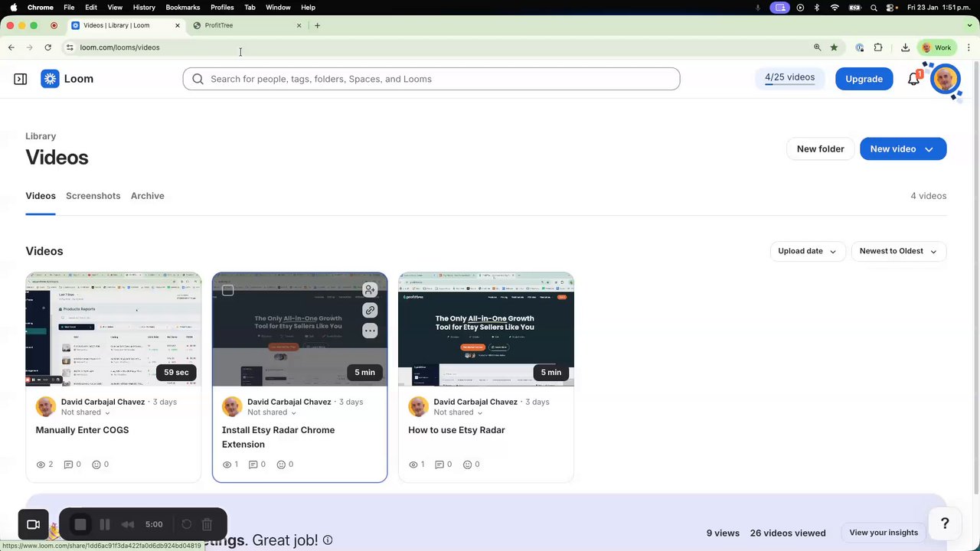This screenshot has height=551, width=980.
Task: Open the Chrome extensions puzzle icon
Action: 878,47
